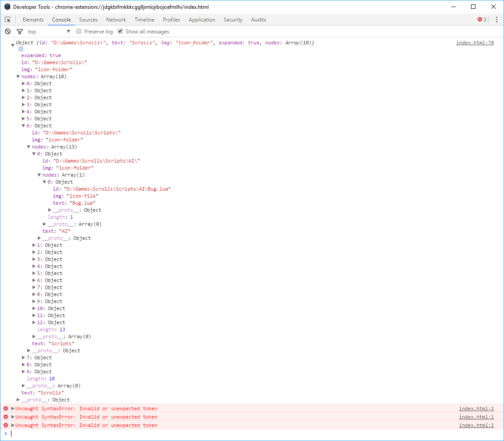The image size is (504, 441).
Task: Uncheck Show all messages checkbox
Action: pyautogui.click(x=120, y=31)
